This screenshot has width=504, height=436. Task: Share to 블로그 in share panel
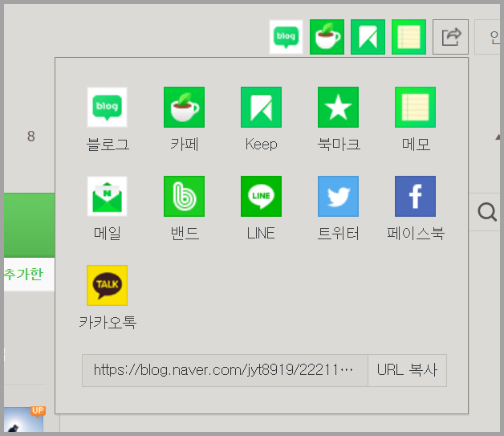pos(107,107)
